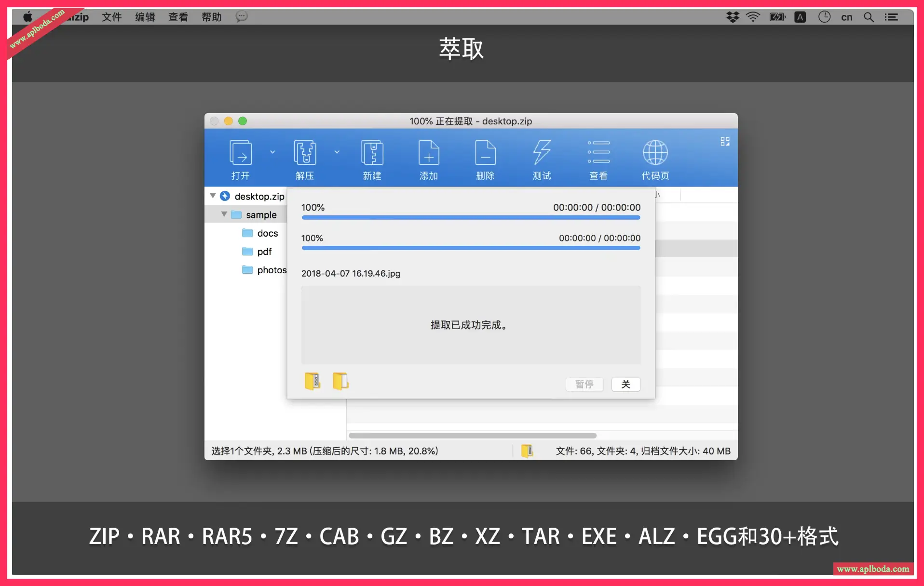
Task: Click the 解压 (Extract) toolbar icon
Action: [x=305, y=153]
